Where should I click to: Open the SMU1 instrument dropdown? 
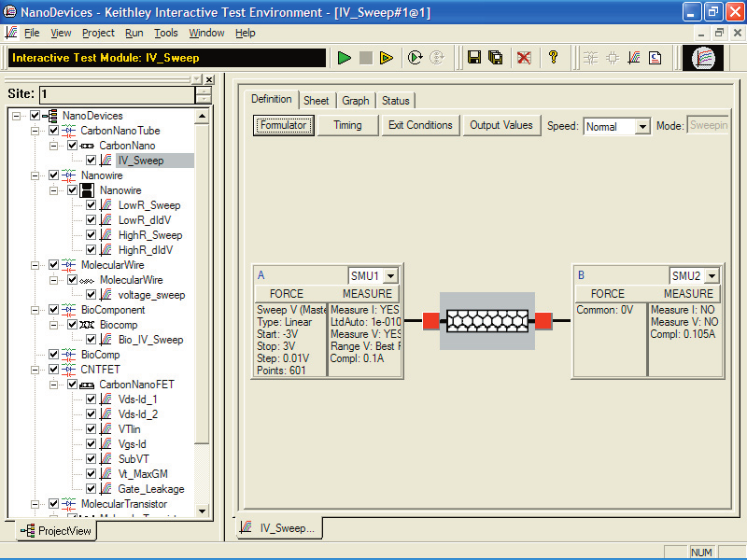pos(391,275)
